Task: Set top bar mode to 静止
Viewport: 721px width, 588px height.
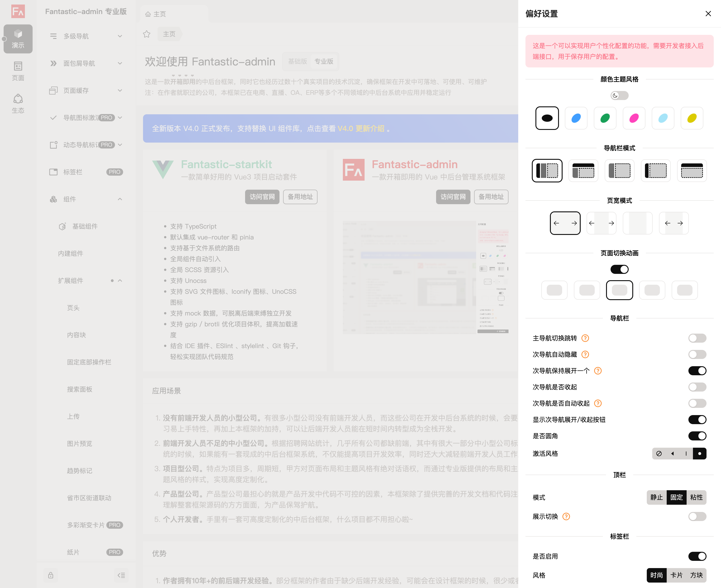Action: click(657, 497)
